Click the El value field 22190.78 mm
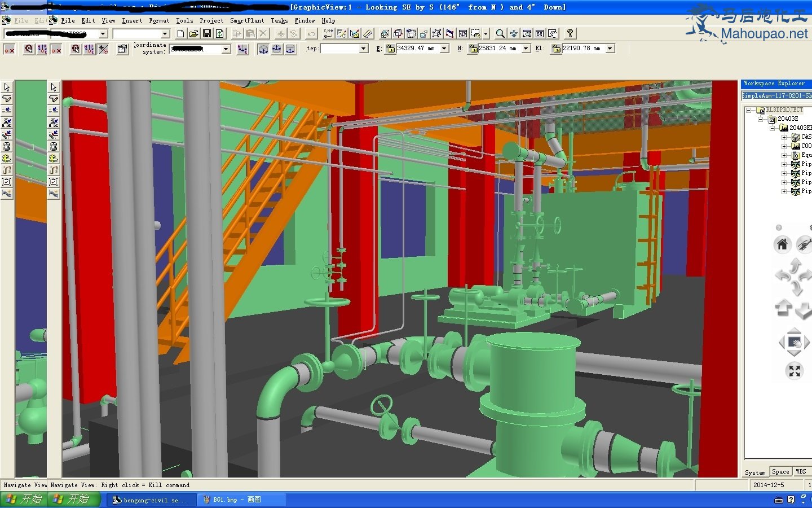This screenshot has width=812, height=508. [x=583, y=49]
